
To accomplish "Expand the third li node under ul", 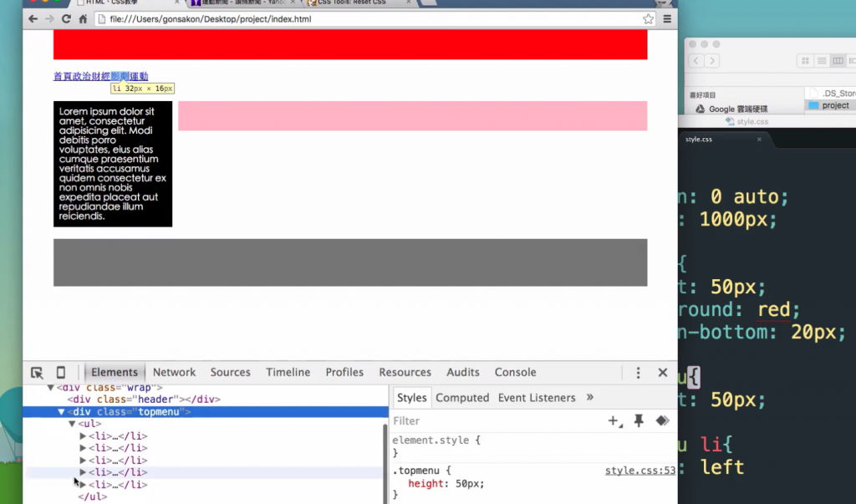I will click(x=83, y=461).
